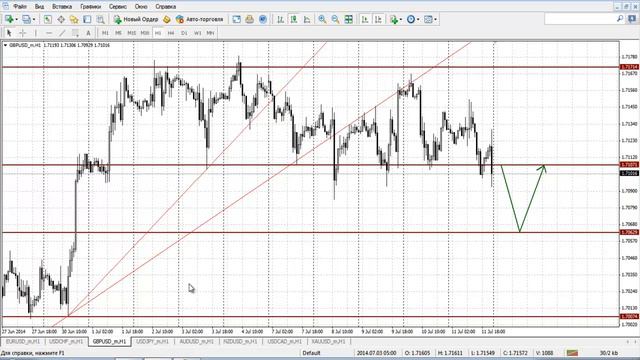Open the Market Watch icon
The image size is (640, 360).
(x=48, y=19)
